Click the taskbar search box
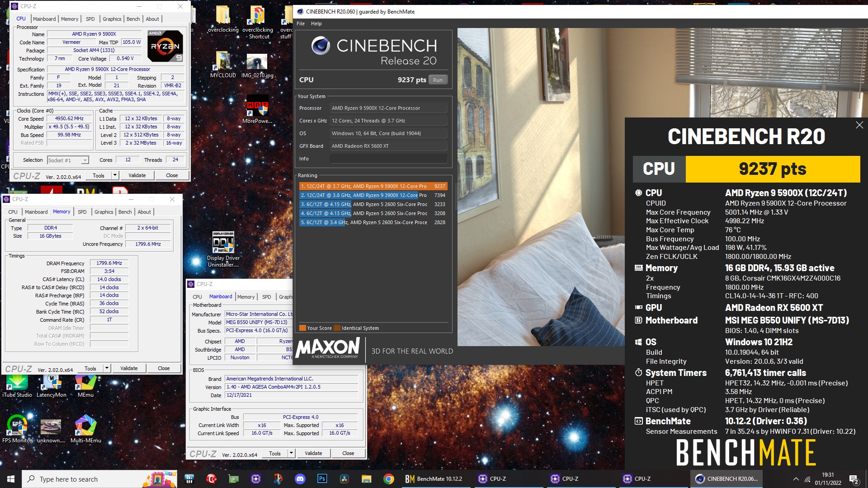The width and height of the screenshot is (868, 488). coord(100,479)
